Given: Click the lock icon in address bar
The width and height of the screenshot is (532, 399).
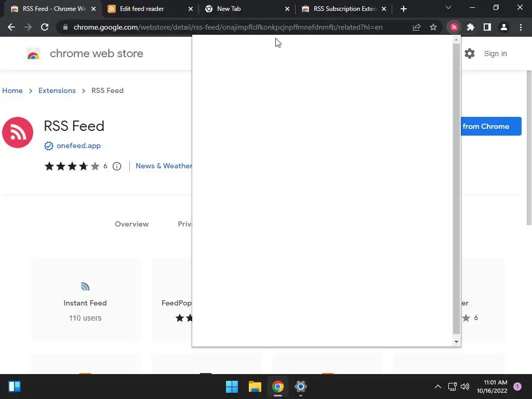Looking at the screenshot, I should click(x=65, y=27).
